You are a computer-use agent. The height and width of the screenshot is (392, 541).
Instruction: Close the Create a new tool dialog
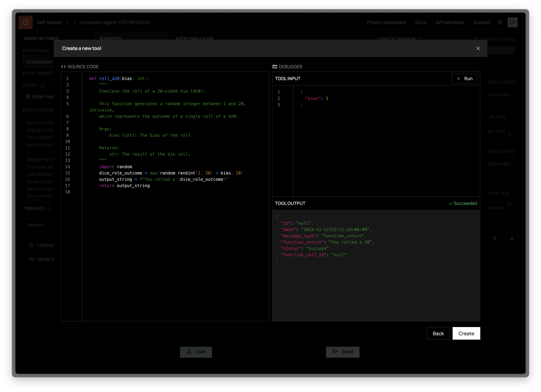click(x=478, y=48)
